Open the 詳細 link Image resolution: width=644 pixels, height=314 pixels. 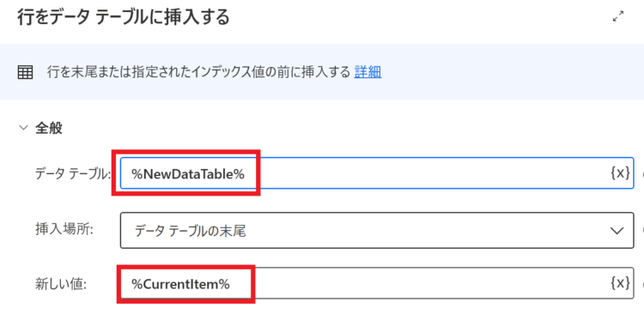tap(368, 72)
